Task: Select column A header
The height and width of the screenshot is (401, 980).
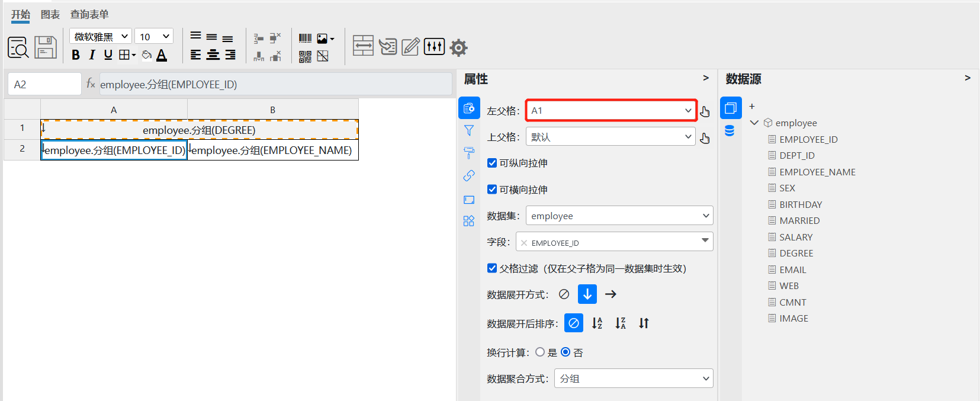Action: pos(114,110)
